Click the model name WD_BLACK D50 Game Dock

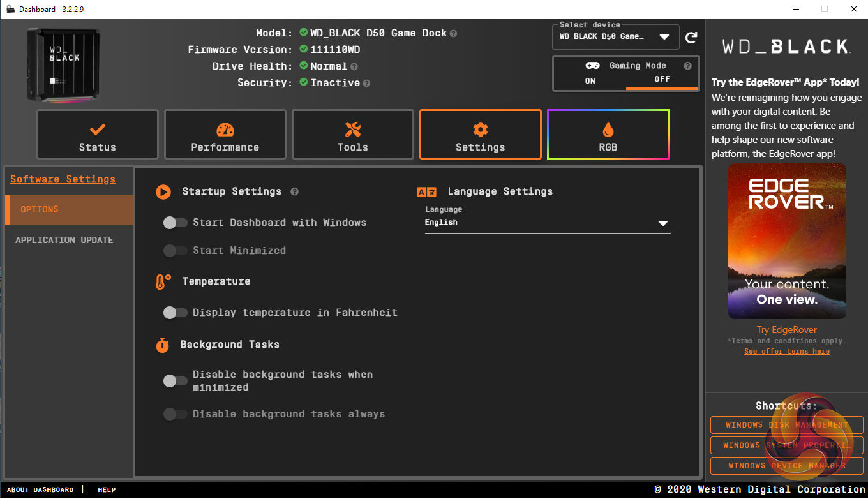pos(378,33)
